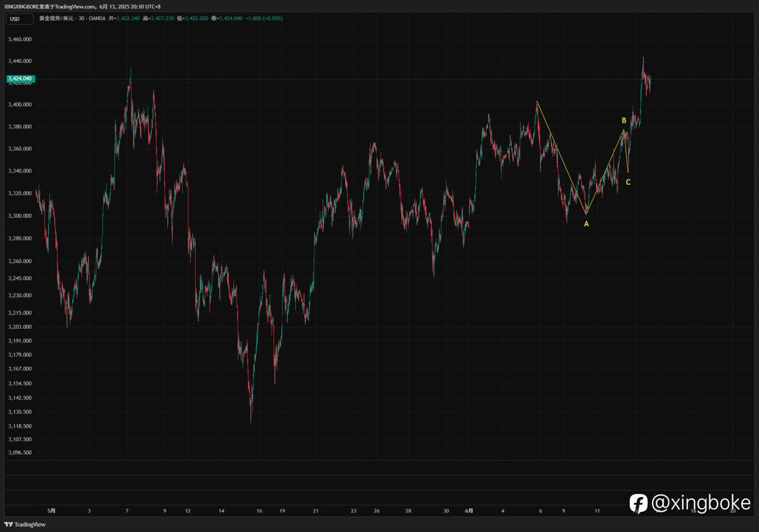Click the 21 date axis label
Viewport: 759px width, 532px height.
[x=316, y=511]
